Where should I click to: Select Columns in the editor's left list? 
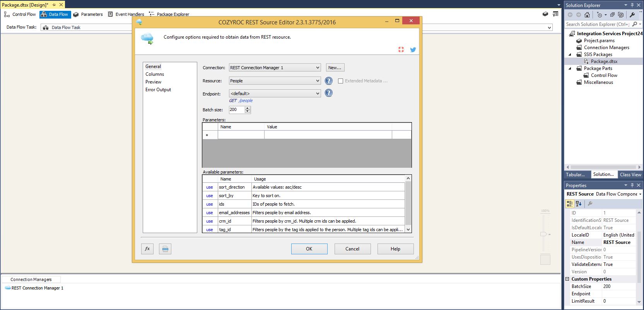pos(155,74)
